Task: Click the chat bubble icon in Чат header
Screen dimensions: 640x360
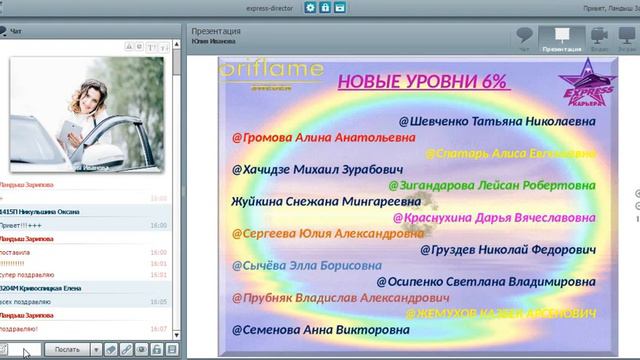Action: 3,31
